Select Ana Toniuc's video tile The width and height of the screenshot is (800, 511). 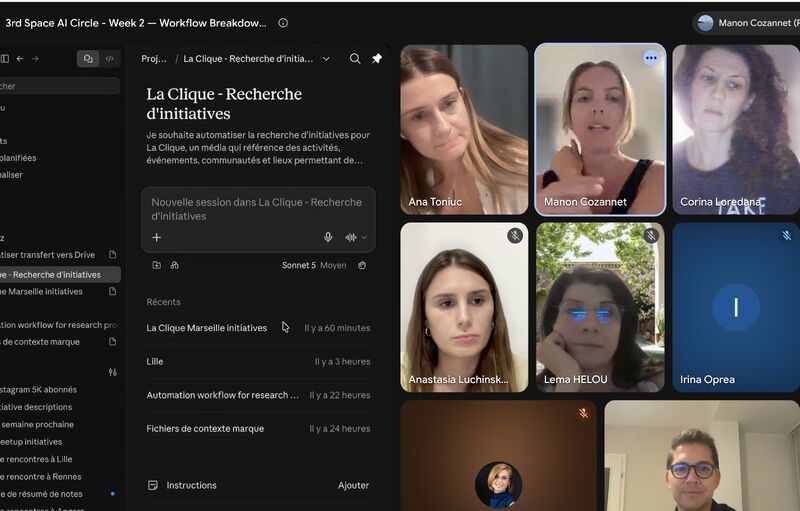[464, 129]
